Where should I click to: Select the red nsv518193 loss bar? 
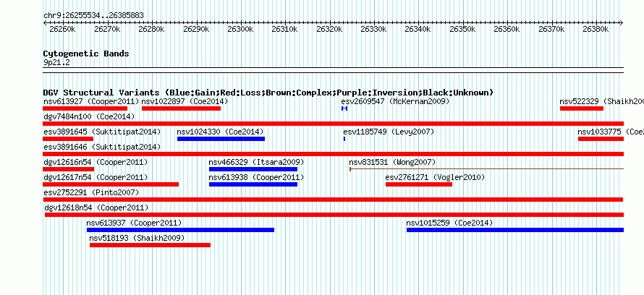pos(150,245)
